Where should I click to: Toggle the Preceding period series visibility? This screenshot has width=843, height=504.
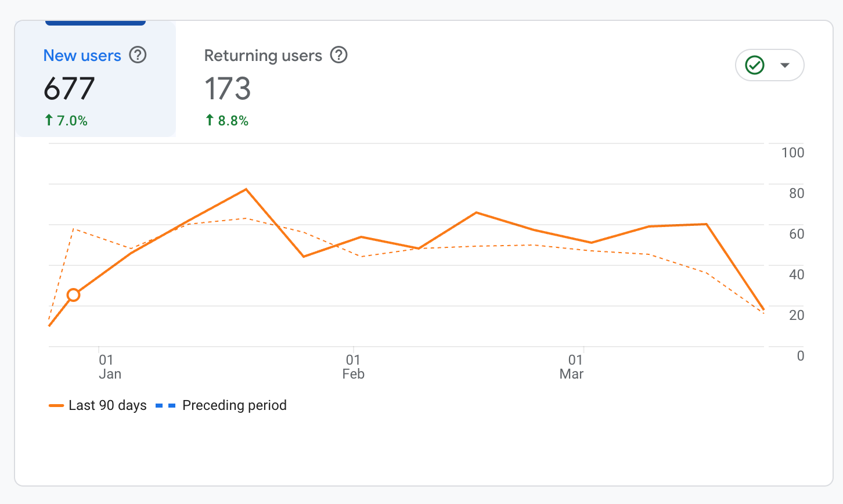(235, 405)
